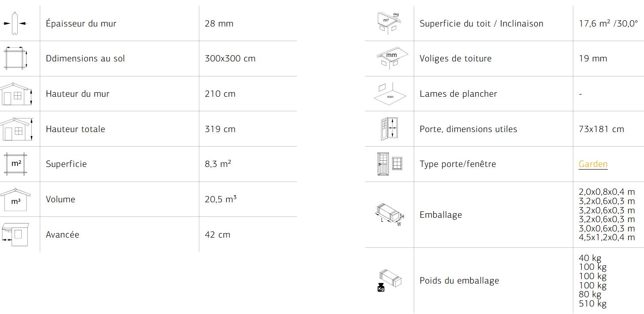Click the 73x181 cm door size value
644x314 pixels.
point(601,129)
